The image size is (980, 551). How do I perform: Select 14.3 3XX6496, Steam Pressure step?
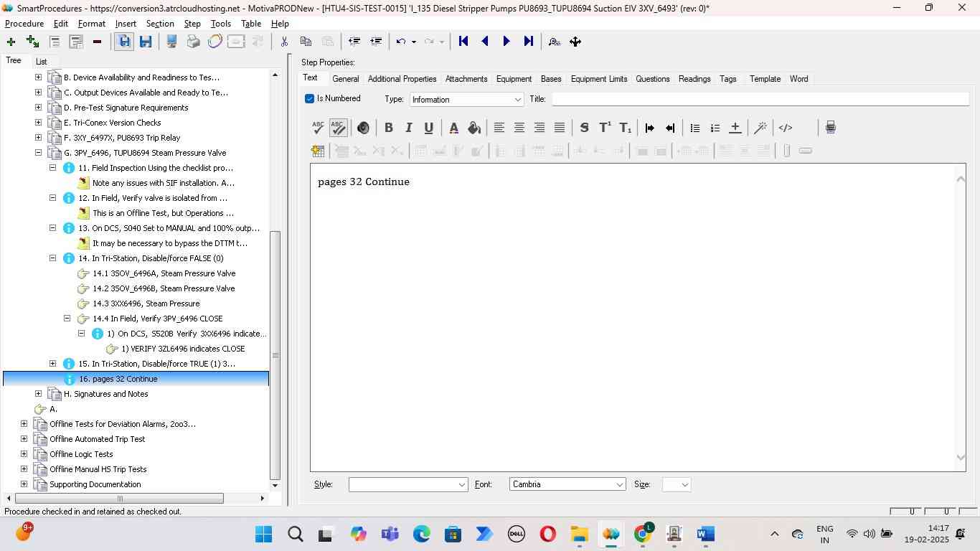click(x=146, y=303)
